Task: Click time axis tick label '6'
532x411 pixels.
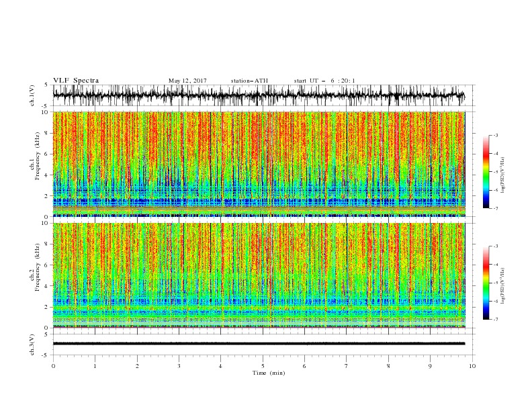Action: pos(304,366)
